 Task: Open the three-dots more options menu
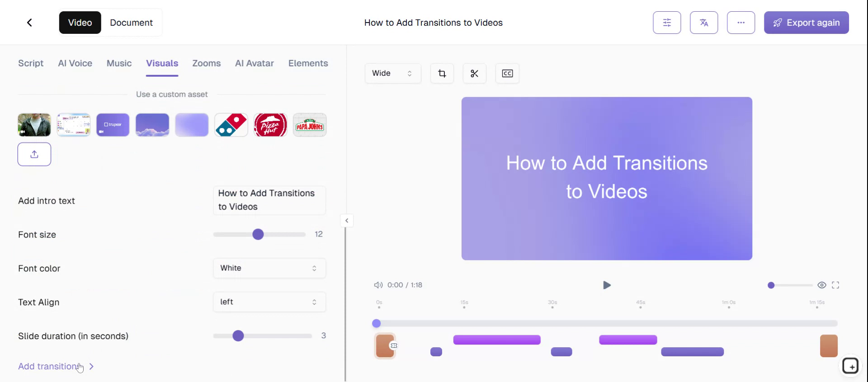[x=741, y=23]
